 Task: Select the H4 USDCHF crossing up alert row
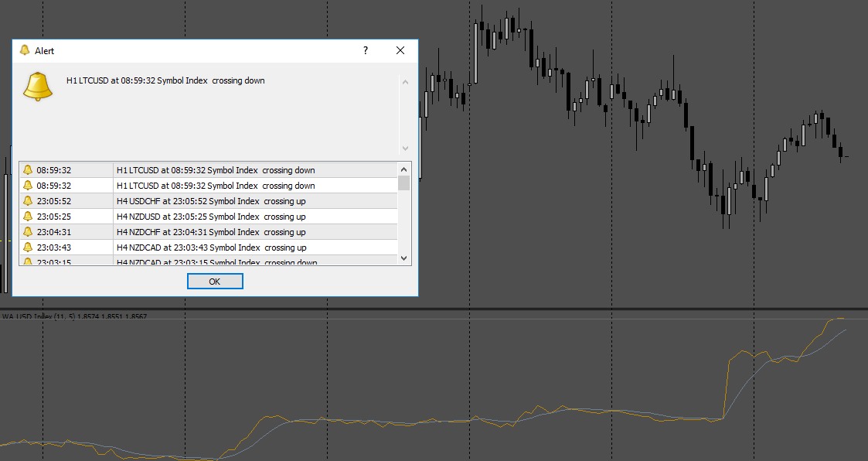point(209,201)
